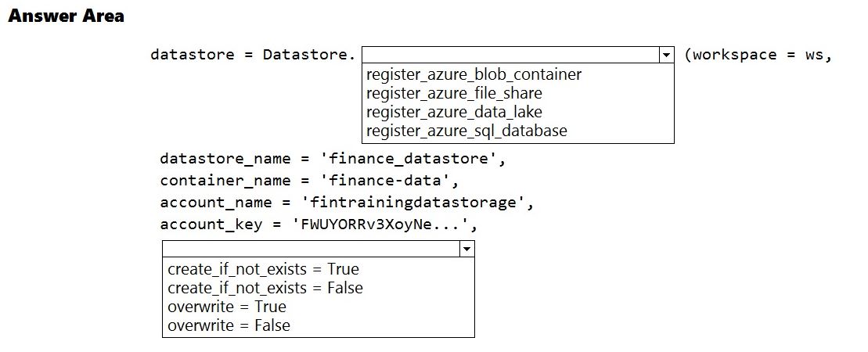Select register_azure_sql_database option
The height and width of the screenshot is (352, 868).
(x=466, y=131)
